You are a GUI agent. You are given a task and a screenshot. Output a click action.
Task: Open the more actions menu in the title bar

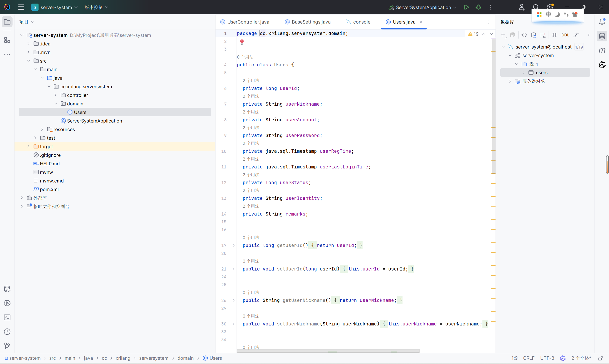tap(491, 7)
